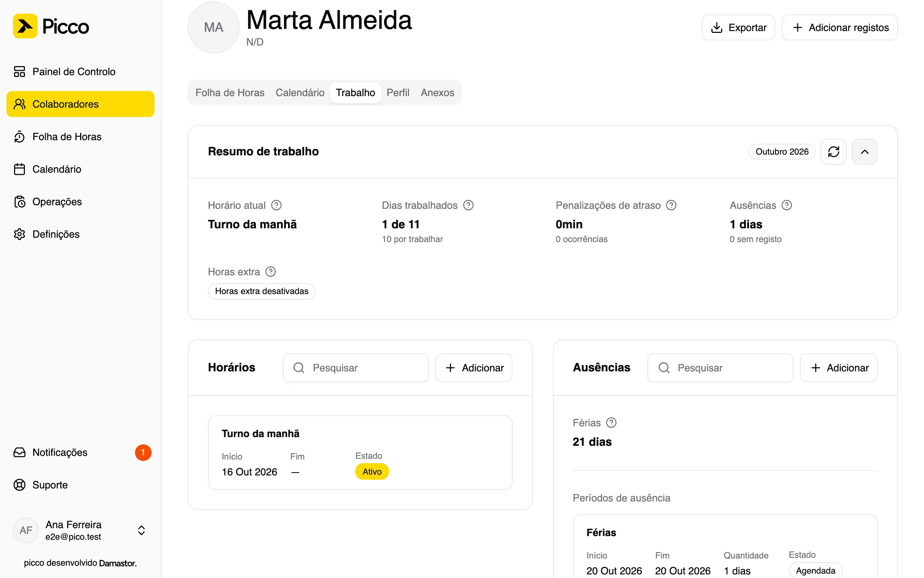Show help for Horas extra
Screen dimensions: 924x578
(271, 272)
